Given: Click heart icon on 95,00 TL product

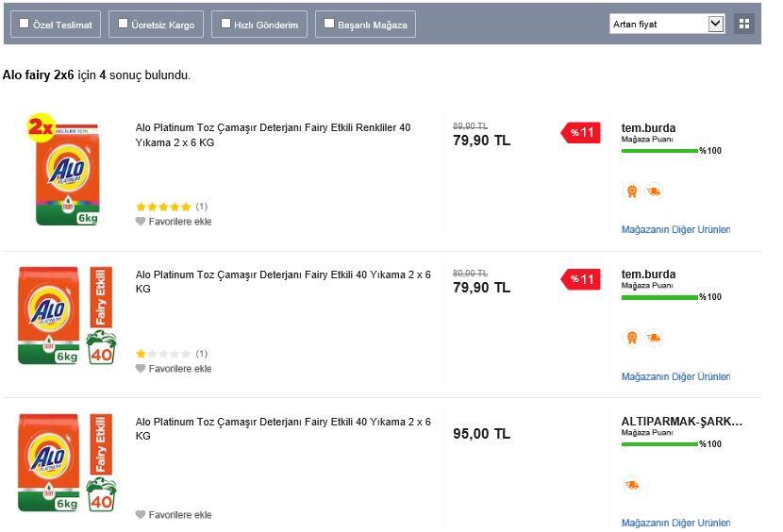Looking at the screenshot, I should [x=141, y=514].
